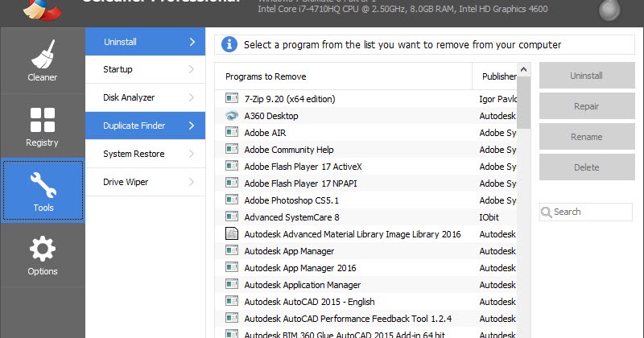Select Autodesk App Manager 2016 row
This screenshot has height=338, width=644.
(365, 268)
